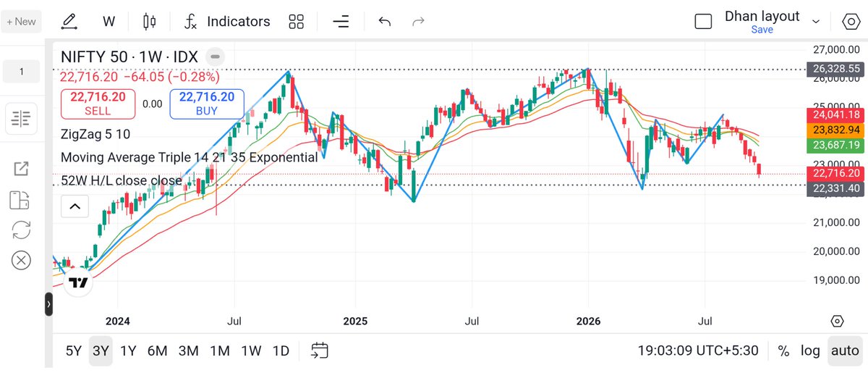The height and width of the screenshot is (373, 868).
Task: Select the 52W H/L close indicator legend
Action: tap(122, 180)
